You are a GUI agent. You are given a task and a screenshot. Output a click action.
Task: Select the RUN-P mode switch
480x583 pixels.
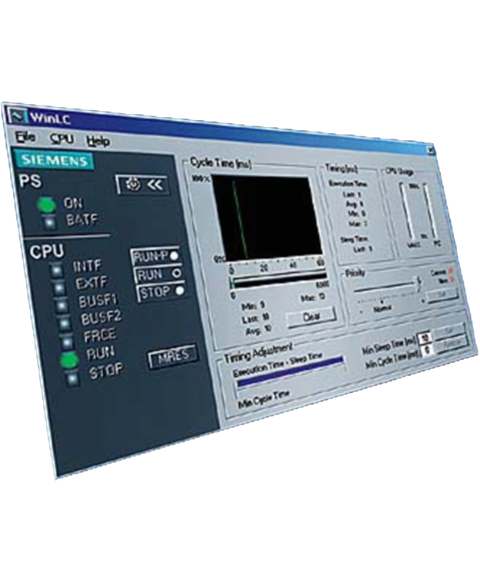[x=155, y=257]
